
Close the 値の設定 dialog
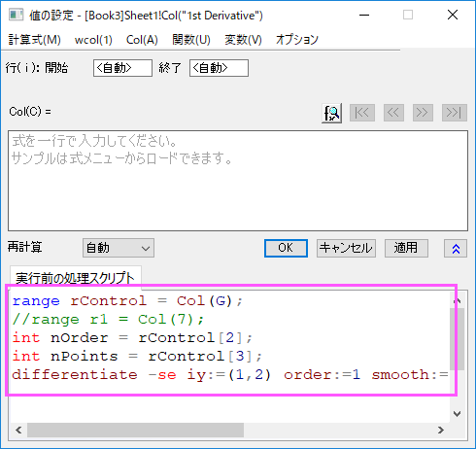[453, 15]
